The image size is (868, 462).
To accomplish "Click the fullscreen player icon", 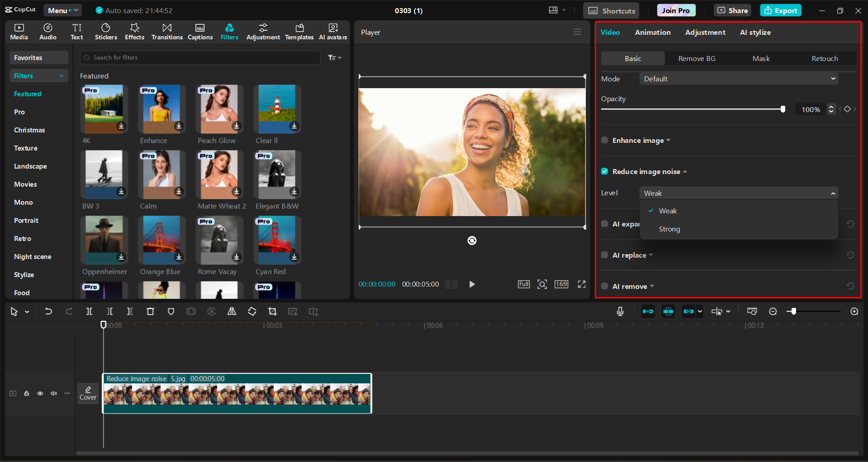I will tap(582, 284).
